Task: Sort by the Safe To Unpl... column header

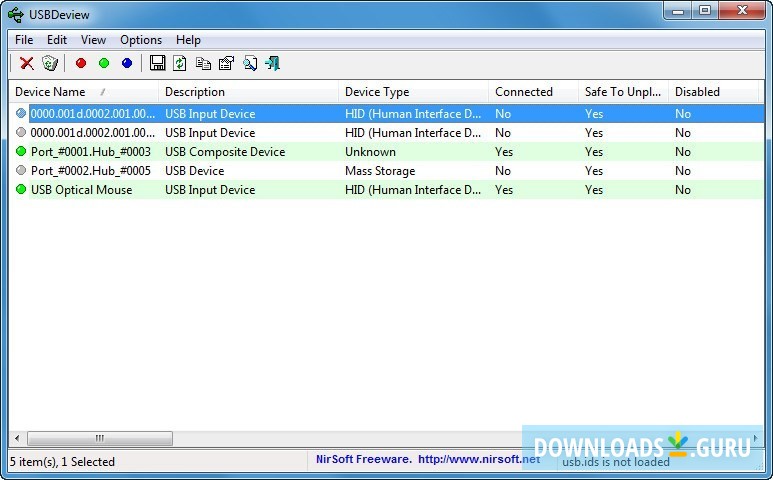Action: [x=623, y=92]
